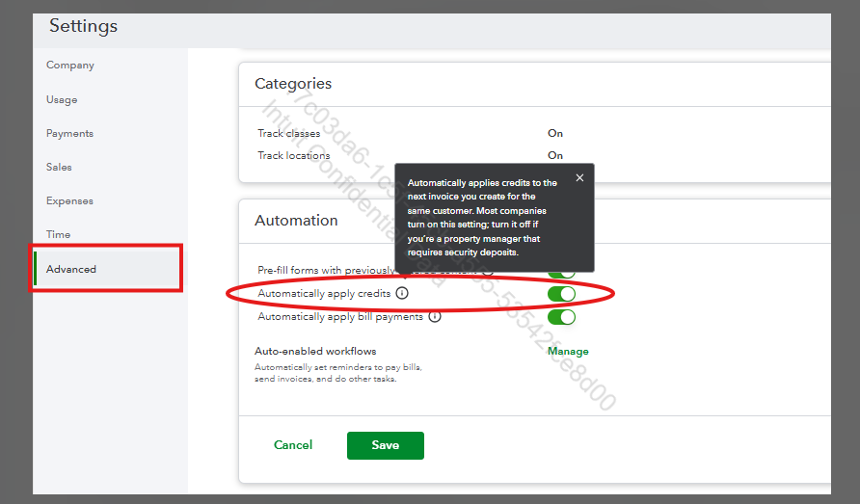The width and height of the screenshot is (860, 504).
Task: Cancel the Automation changes
Action: tap(293, 445)
